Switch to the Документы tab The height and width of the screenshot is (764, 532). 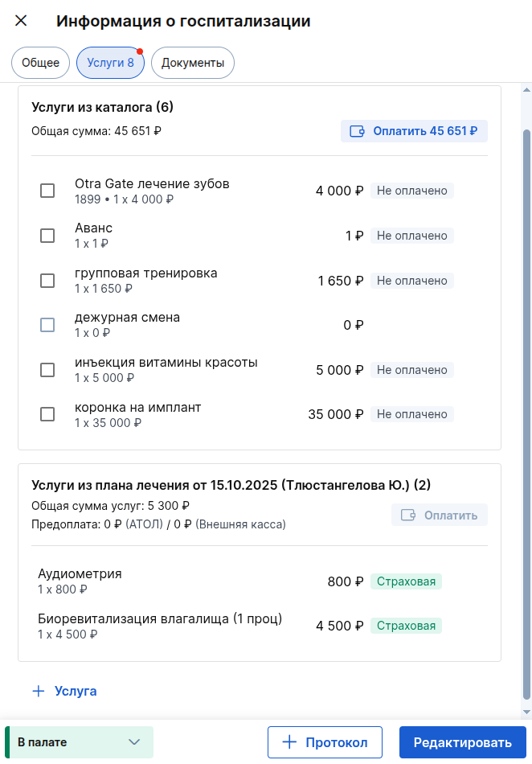point(192,62)
